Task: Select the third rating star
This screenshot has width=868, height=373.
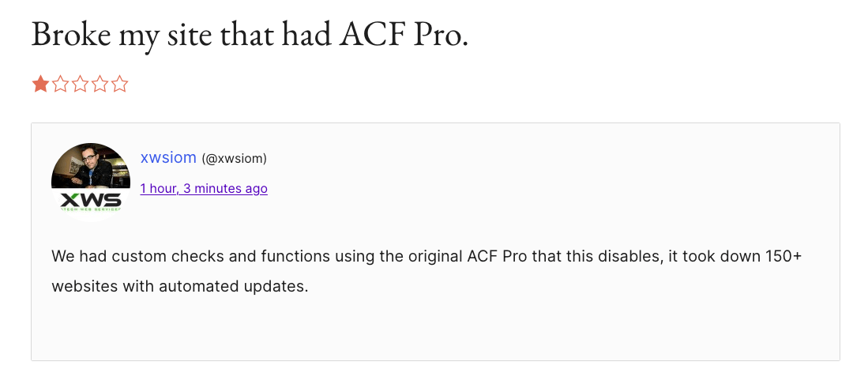Action: (x=80, y=84)
